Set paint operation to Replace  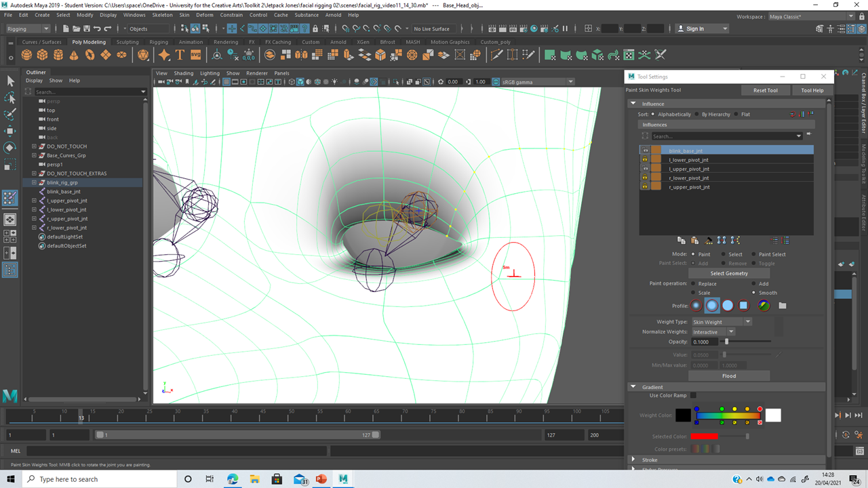(x=694, y=284)
